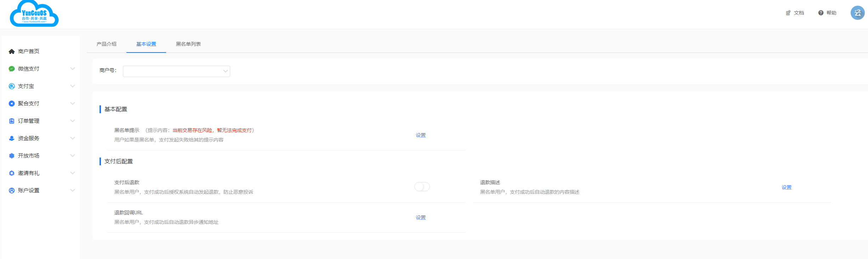Expand the 订单管理 menu chevron
The image size is (868, 259).
click(73, 121)
